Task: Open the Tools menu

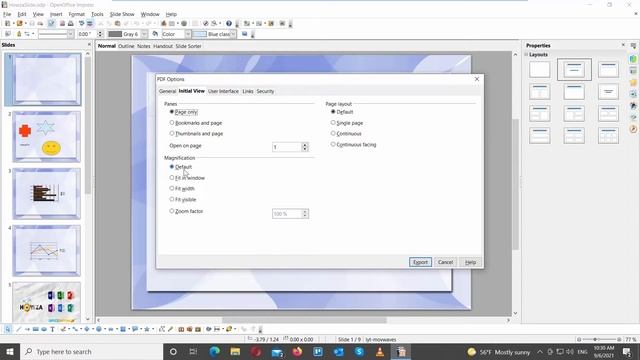Action: point(97,14)
